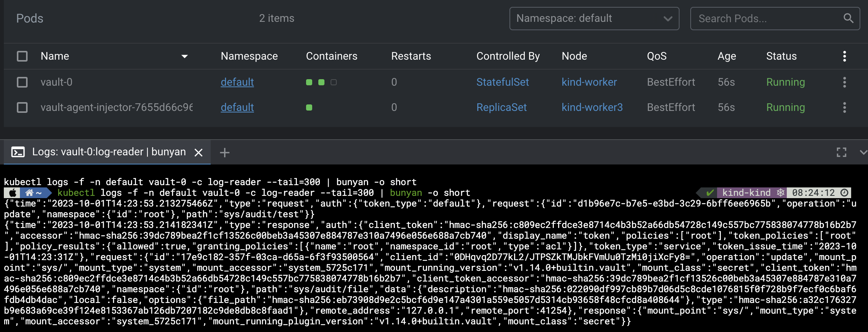This screenshot has height=332, width=868.
Task: Close the vault-0 log-reader logs tab
Action: 198,153
